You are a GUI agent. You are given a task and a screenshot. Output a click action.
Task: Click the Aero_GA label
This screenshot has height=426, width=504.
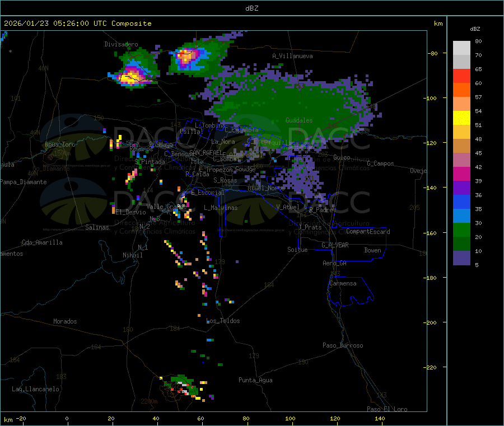tap(335, 263)
